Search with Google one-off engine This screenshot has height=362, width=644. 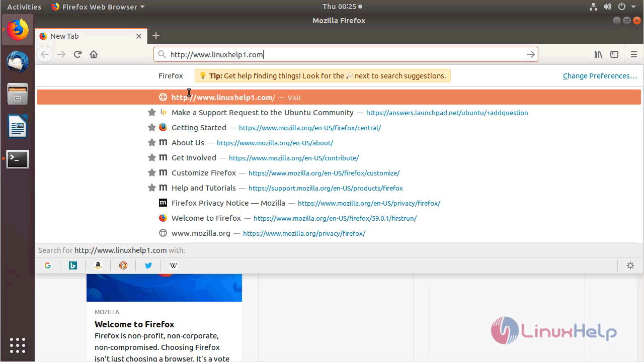pos(48,265)
